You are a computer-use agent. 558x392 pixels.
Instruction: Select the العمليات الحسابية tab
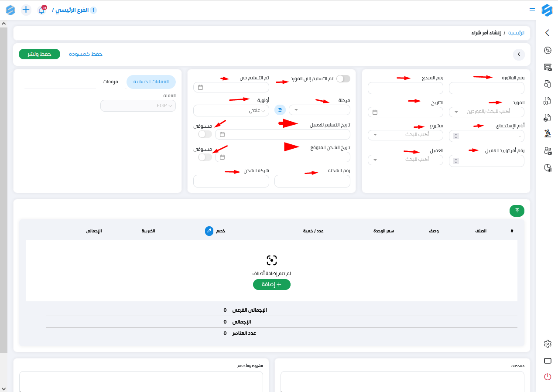[x=151, y=82]
